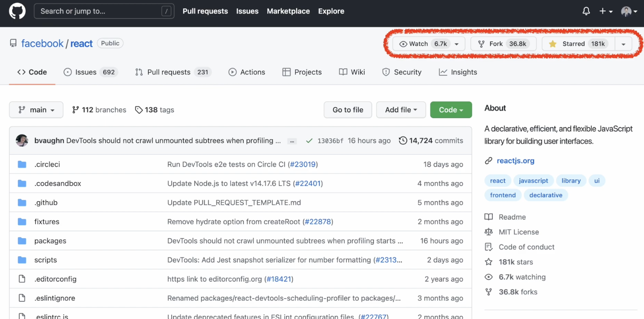Image resolution: width=644 pixels, height=319 pixels.
Task: Expand commit message ellipsis button
Action: (x=292, y=141)
